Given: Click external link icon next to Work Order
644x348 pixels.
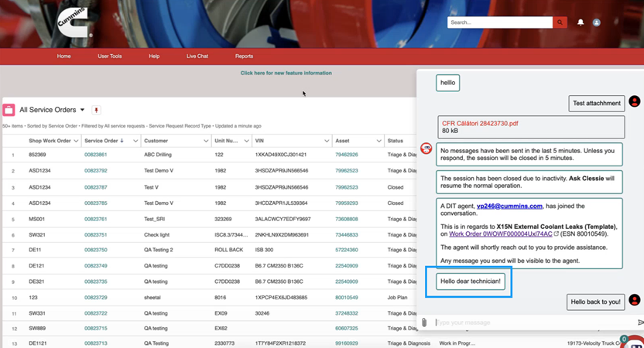Looking at the screenshot, I should tap(556, 234).
